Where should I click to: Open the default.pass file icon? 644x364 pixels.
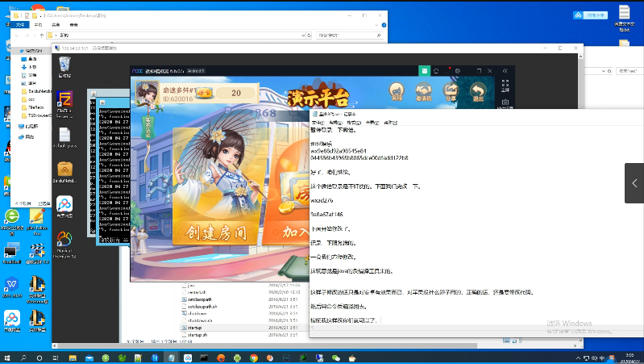(64, 138)
